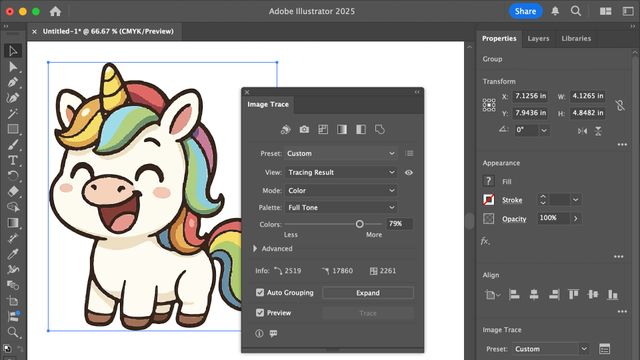
Task: Apply Auto-Color trace preset icon
Action: point(285,129)
